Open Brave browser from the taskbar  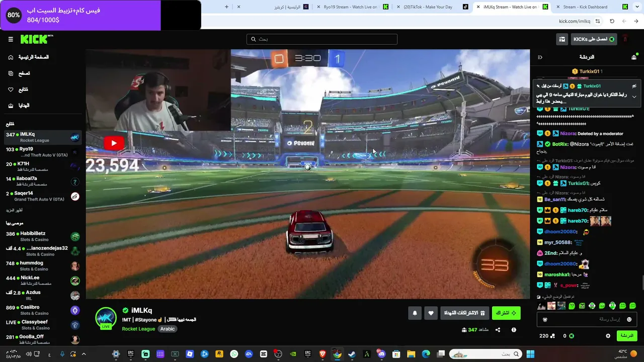coord(323,354)
